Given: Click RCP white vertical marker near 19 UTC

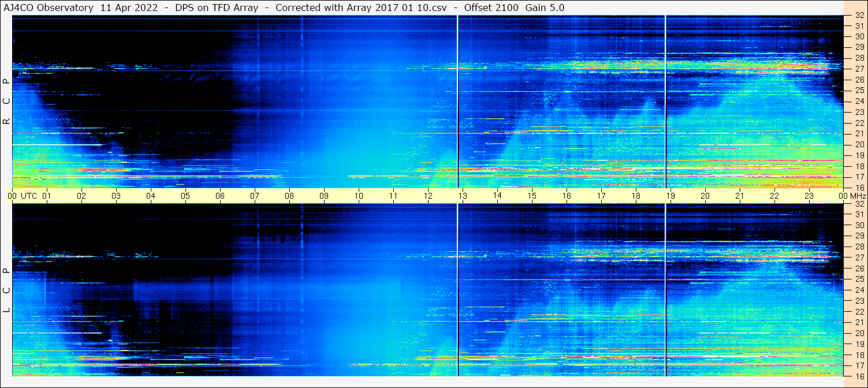Looking at the screenshot, I should tap(665, 102).
